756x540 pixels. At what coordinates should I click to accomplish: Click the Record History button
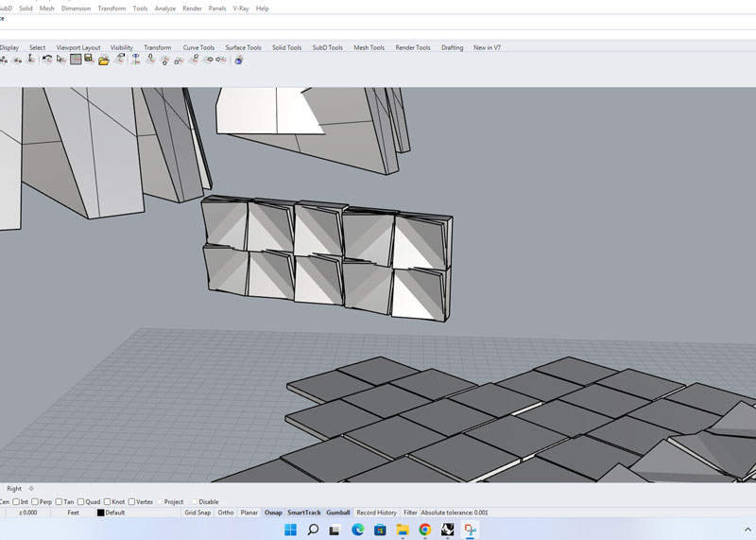click(x=376, y=513)
